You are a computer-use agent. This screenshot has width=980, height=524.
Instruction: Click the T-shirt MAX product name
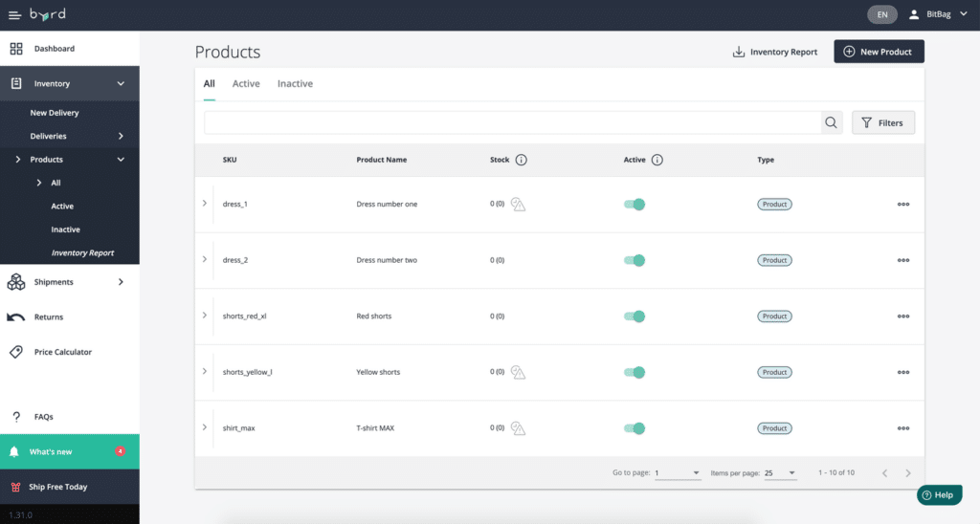click(375, 428)
